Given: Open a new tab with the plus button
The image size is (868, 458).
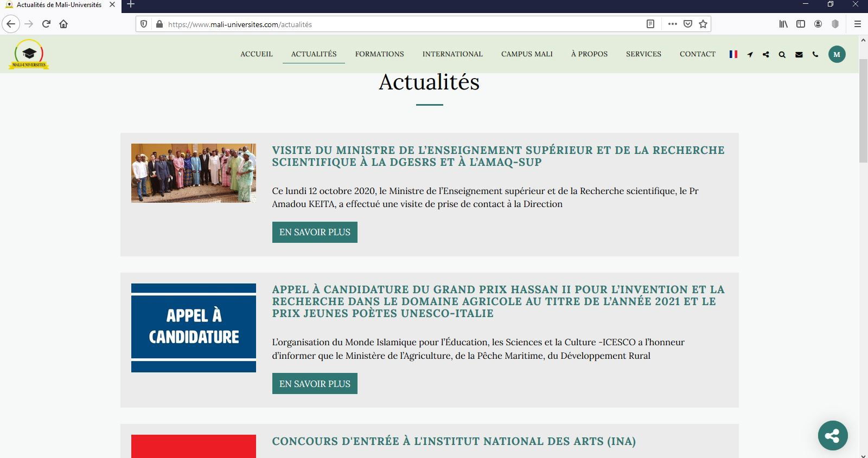Looking at the screenshot, I should (131, 4).
